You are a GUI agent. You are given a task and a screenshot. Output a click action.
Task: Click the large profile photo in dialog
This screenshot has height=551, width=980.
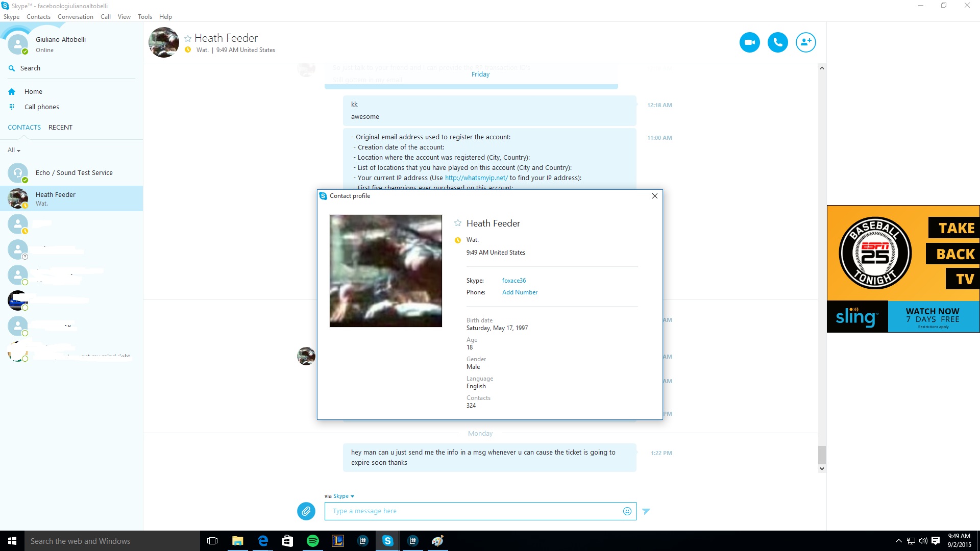click(x=386, y=271)
